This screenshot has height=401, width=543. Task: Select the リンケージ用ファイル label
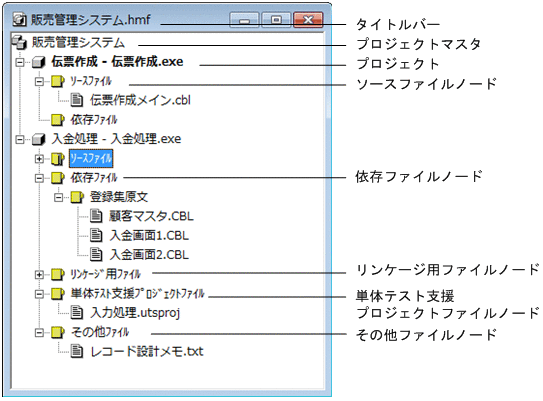pos(106,274)
